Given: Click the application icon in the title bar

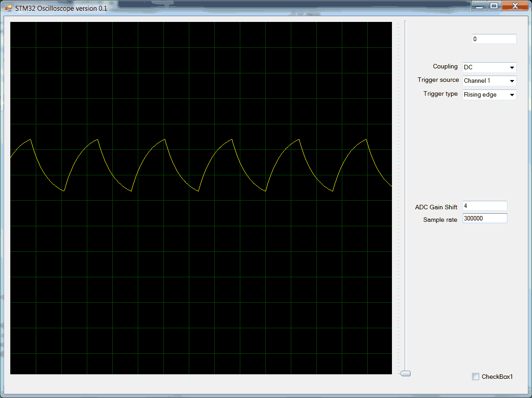Looking at the screenshot, I should pos(9,8).
